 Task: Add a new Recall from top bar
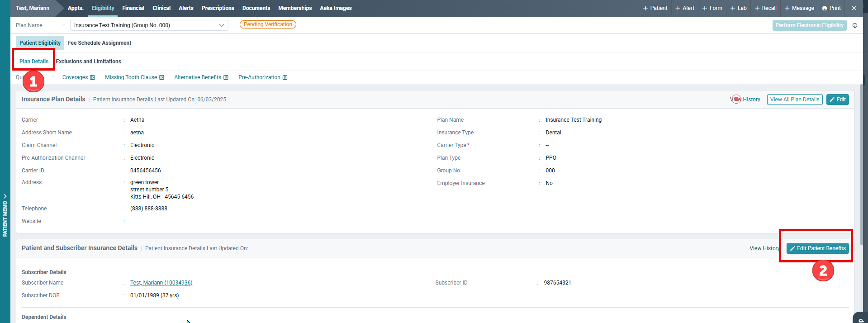click(766, 8)
